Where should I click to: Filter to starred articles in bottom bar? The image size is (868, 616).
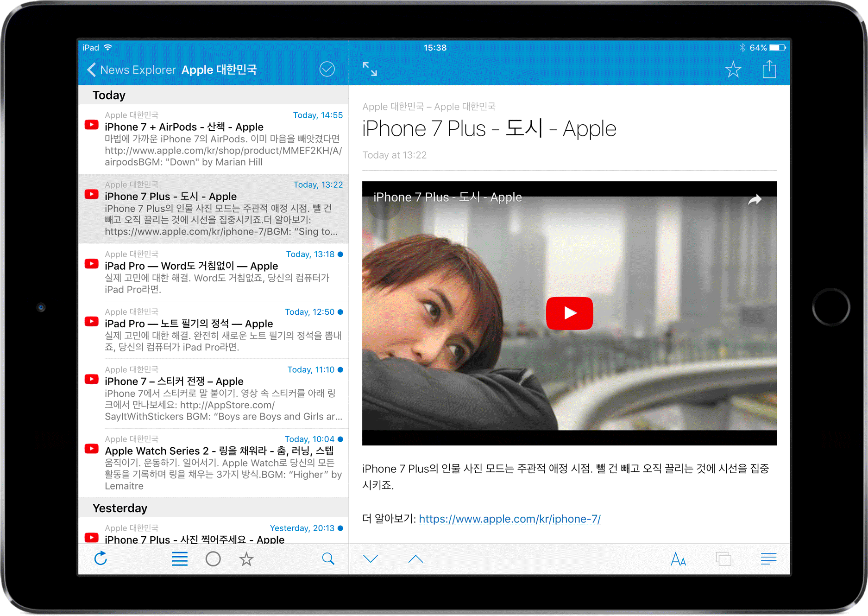(246, 559)
